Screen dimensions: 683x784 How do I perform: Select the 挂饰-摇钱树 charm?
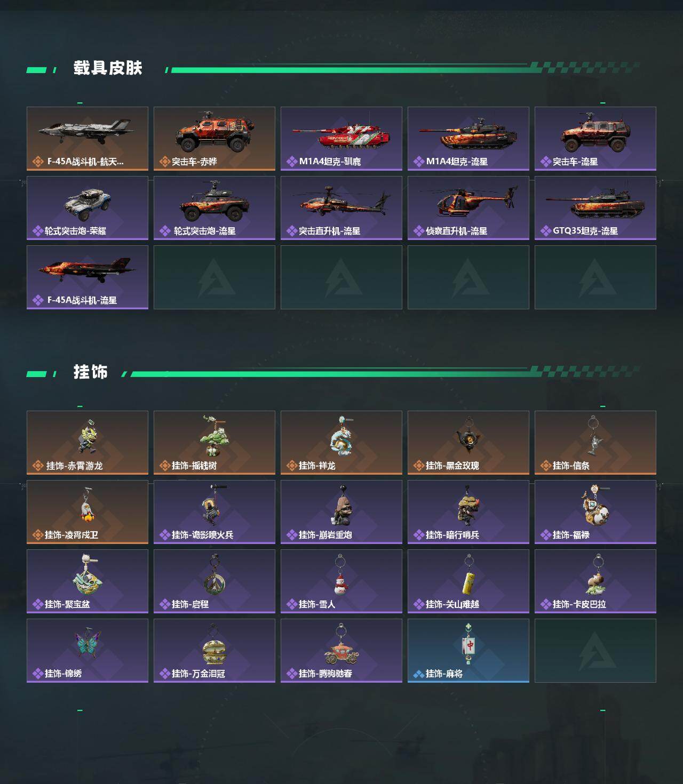[x=215, y=443]
